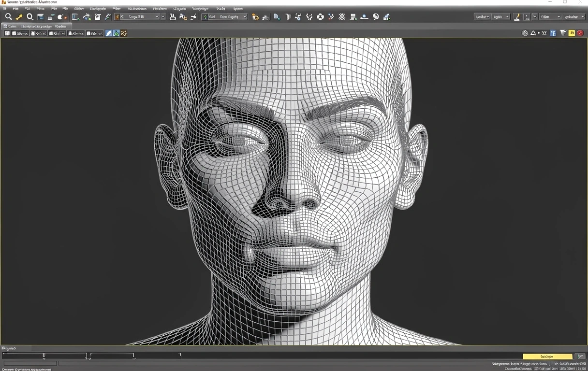Toggle the green snap magnet button

116,33
